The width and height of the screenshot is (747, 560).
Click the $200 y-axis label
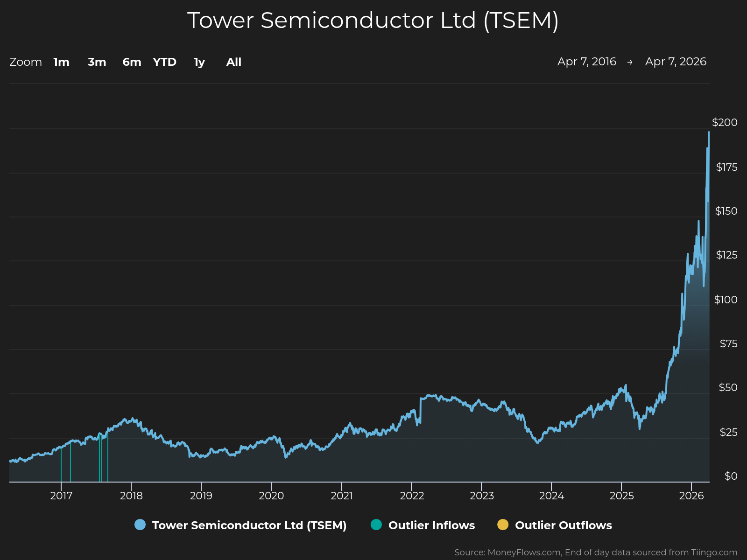725,122
